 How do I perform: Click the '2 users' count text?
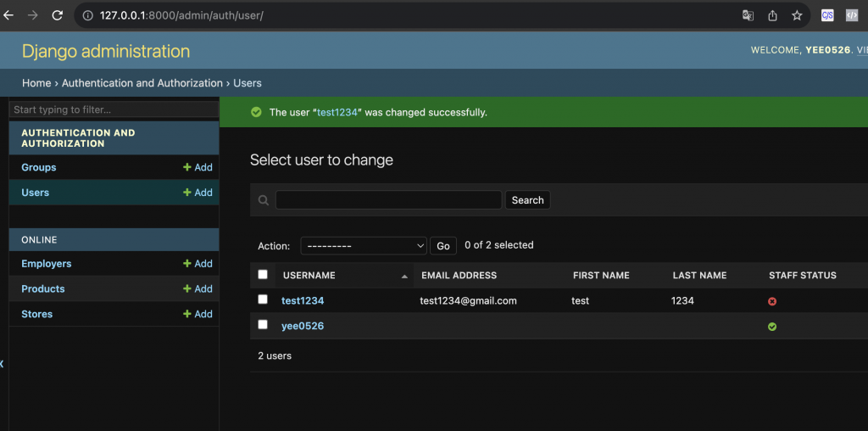click(275, 355)
